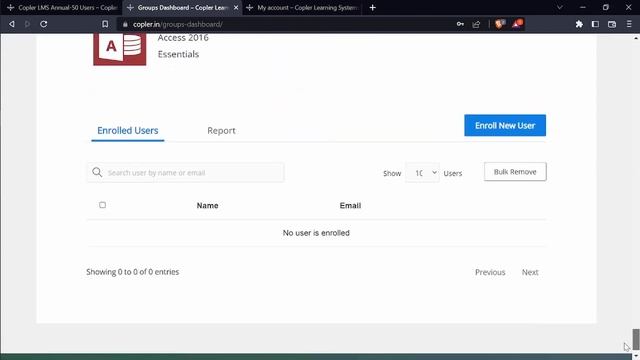
Task: Open the extensions puzzle icon
Action: (x=579, y=24)
